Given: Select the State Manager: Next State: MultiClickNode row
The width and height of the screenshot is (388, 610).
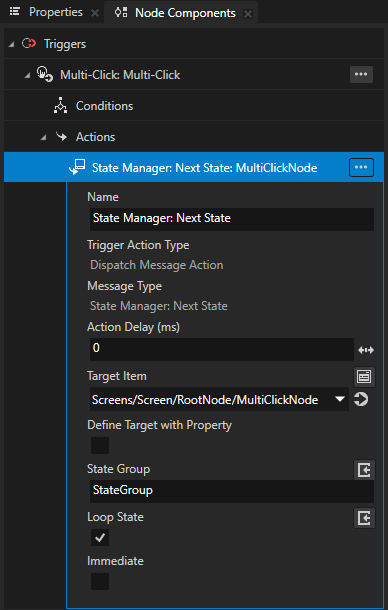Looking at the screenshot, I should 193,167.
